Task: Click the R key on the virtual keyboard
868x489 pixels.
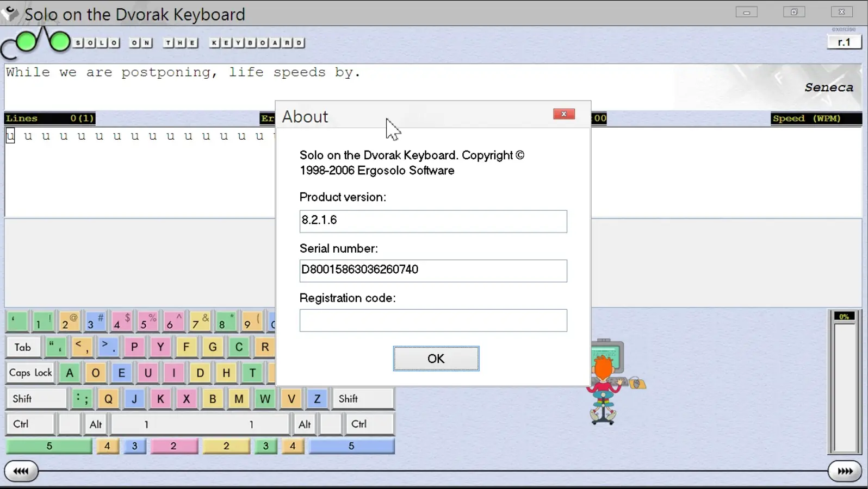Action: (x=265, y=347)
